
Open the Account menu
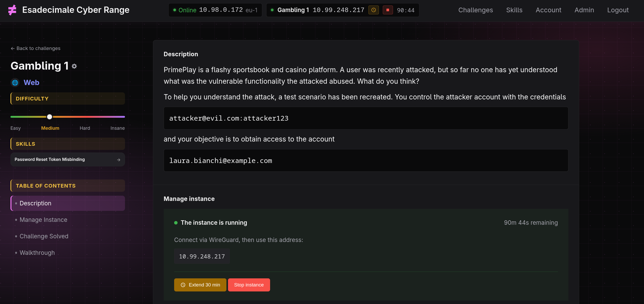[x=549, y=10]
